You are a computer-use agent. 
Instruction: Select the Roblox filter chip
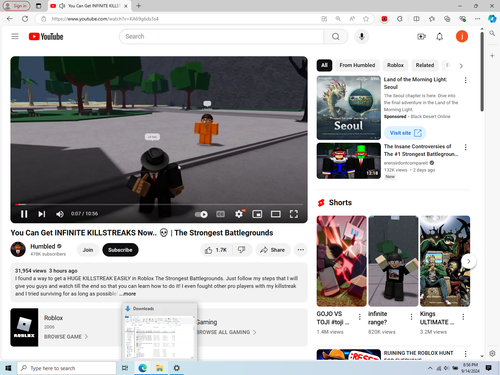(395, 65)
